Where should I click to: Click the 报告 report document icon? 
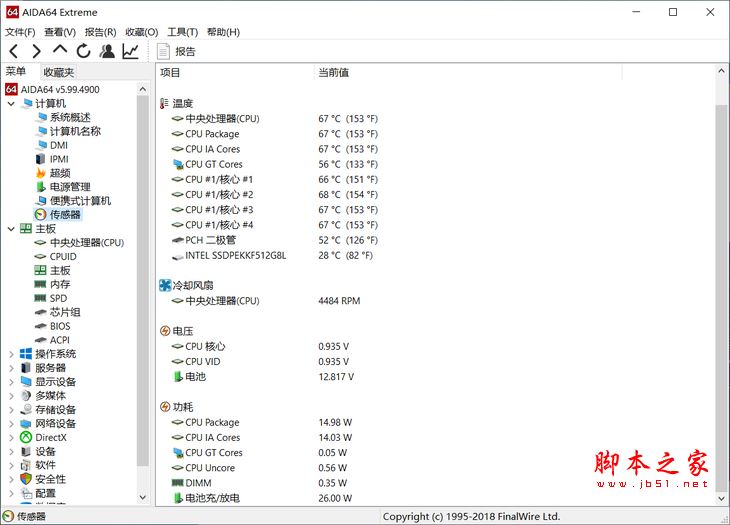pyautogui.click(x=163, y=52)
